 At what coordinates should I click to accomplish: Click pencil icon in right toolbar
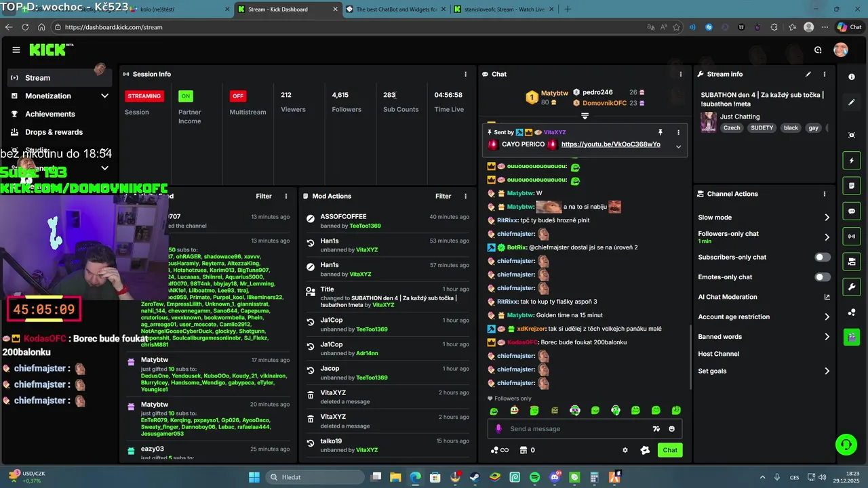[x=852, y=102]
